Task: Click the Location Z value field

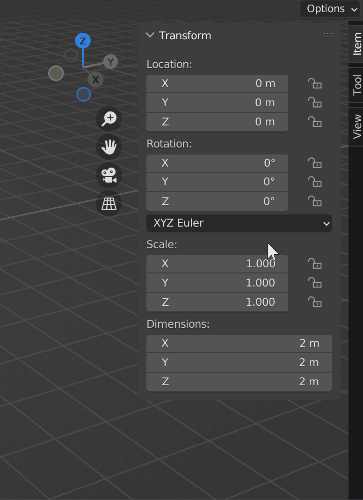Action: (x=217, y=122)
